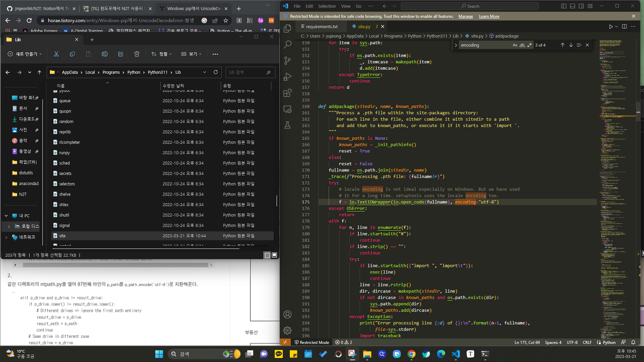Open 새로 만들기 dropdown in File Explorer
Viewport: 644px width, 362px height.
(25, 54)
